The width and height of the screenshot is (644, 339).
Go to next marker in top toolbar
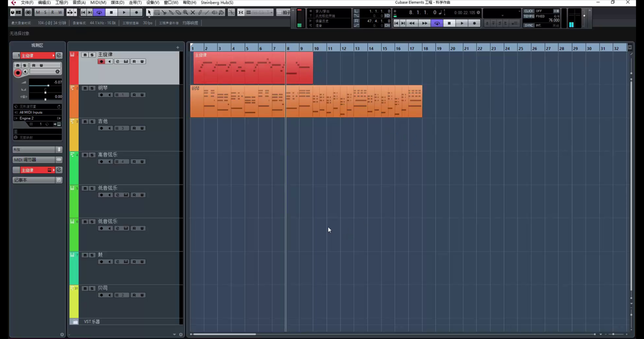point(90,12)
